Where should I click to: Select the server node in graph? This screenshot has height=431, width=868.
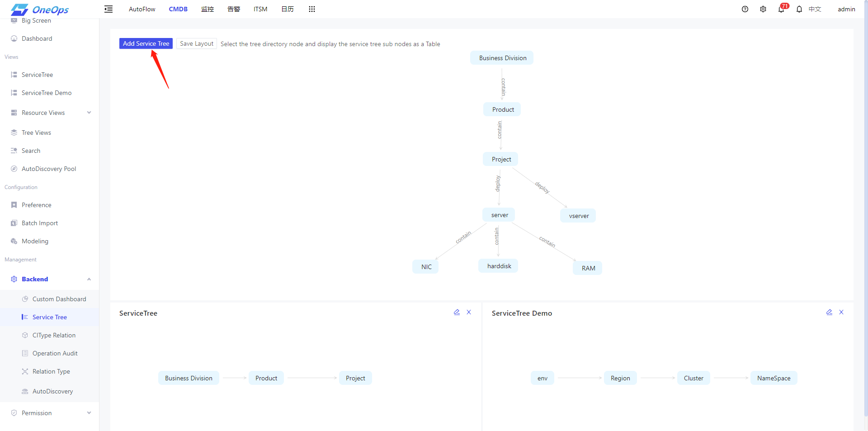(x=499, y=215)
